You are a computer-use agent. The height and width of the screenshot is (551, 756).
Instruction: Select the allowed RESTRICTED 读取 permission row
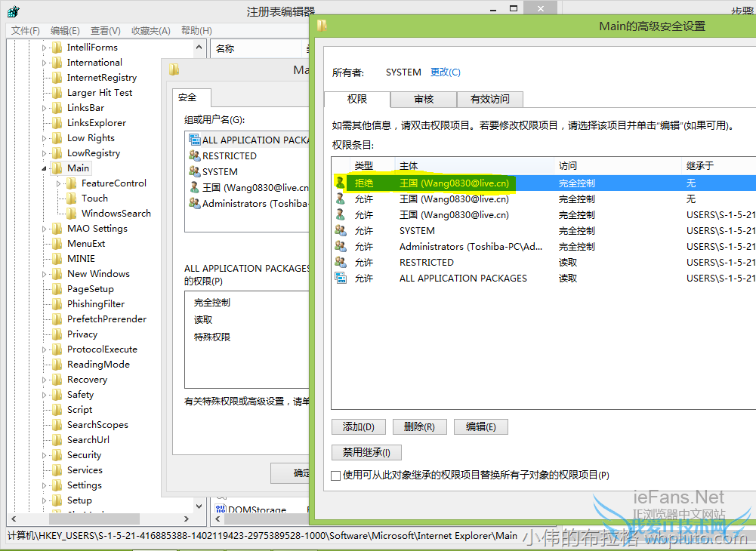[x=545, y=262]
